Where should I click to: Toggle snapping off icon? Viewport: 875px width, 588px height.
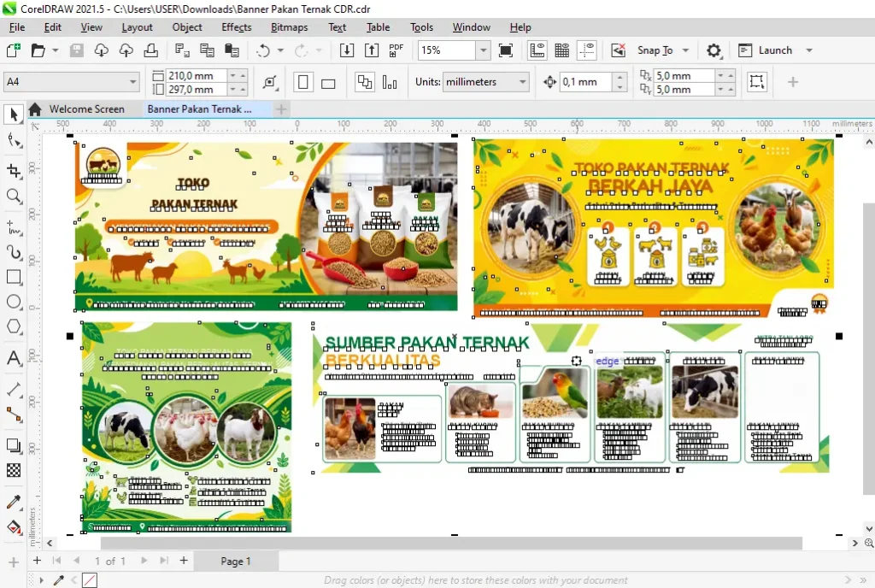pos(618,50)
